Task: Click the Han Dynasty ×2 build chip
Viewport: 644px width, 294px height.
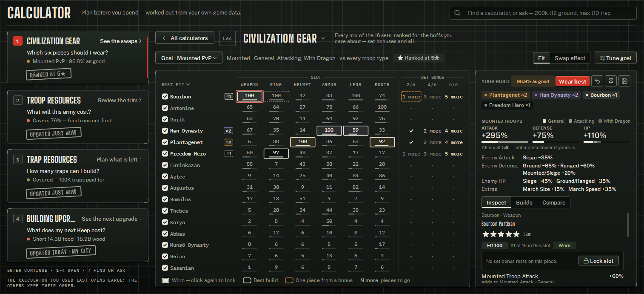Action: click(x=556, y=95)
